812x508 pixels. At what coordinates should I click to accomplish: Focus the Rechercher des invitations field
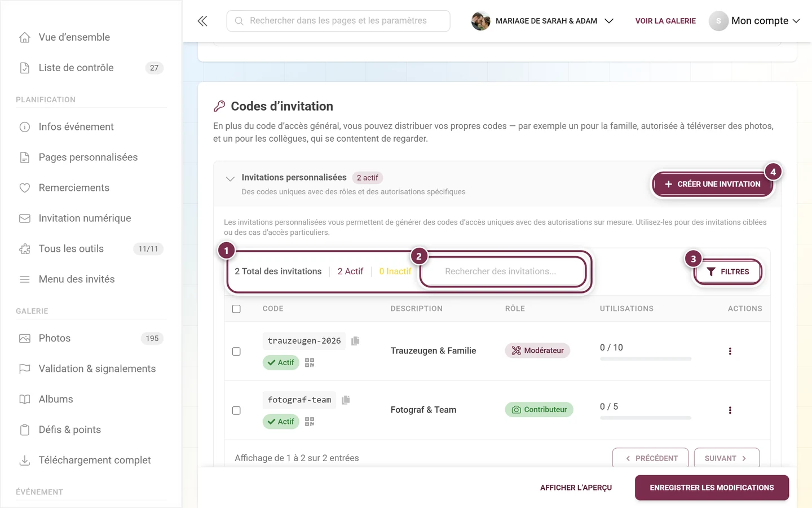point(504,271)
